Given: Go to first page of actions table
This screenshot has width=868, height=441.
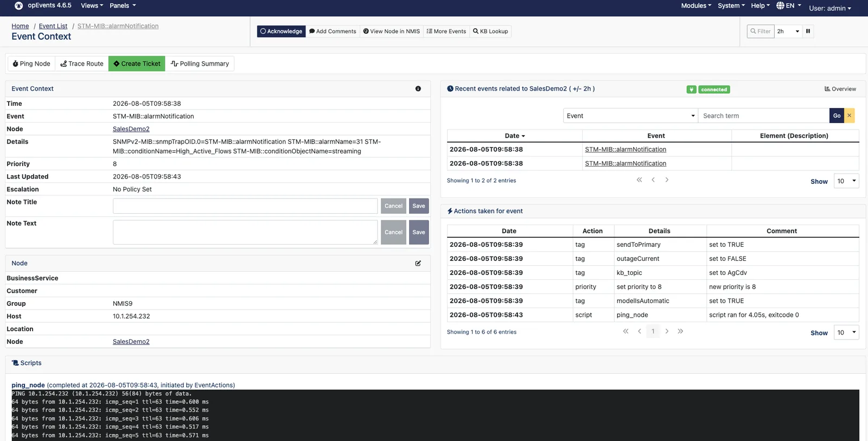Looking at the screenshot, I should pyautogui.click(x=626, y=331).
